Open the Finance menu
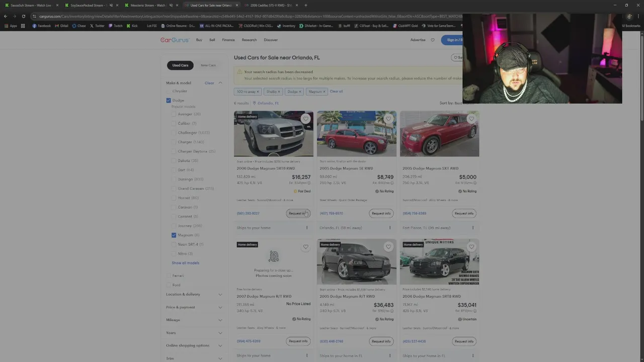 pyautogui.click(x=228, y=40)
